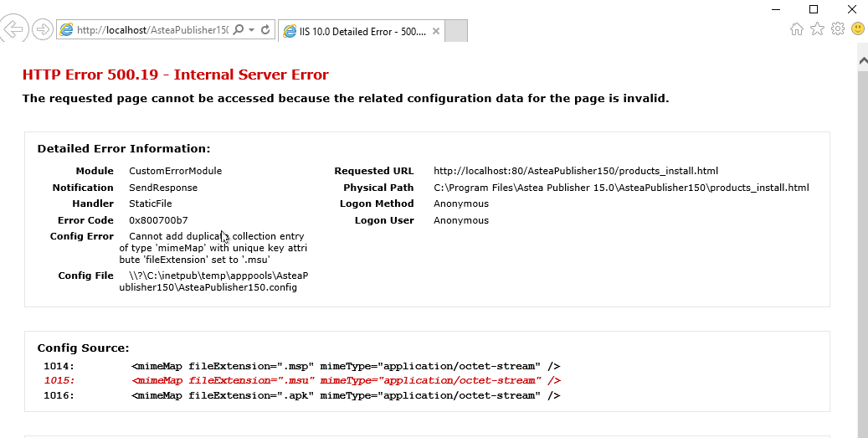Viewport: 868px width, 438px height.
Task: Click the HTTP Error 500.19 heading
Action: coord(176,75)
